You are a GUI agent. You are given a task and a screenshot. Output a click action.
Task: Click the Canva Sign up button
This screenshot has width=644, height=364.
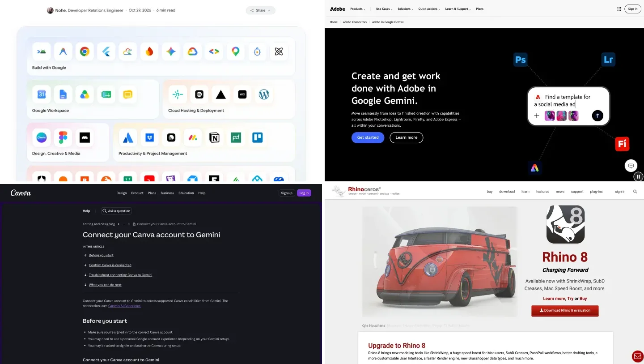(x=286, y=193)
